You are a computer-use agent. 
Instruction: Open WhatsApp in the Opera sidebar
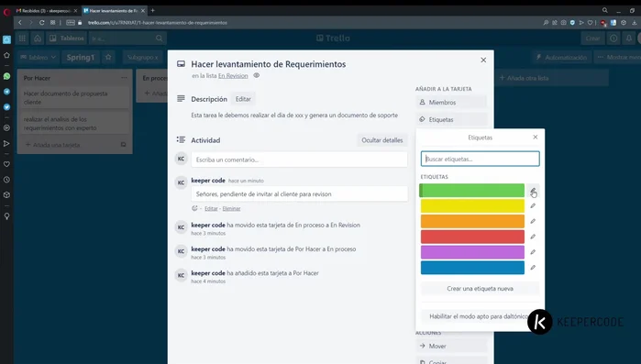click(7, 76)
